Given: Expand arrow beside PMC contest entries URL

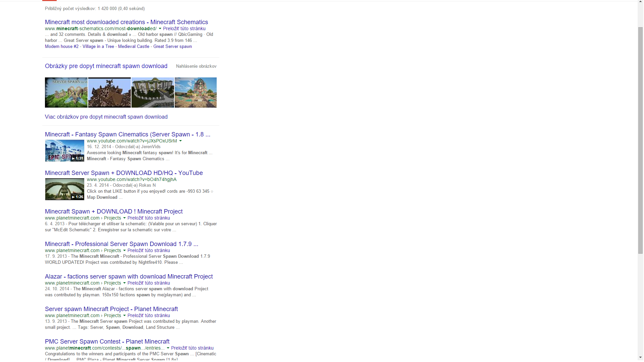Looking at the screenshot, I should pyautogui.click(x=168, y=348).
